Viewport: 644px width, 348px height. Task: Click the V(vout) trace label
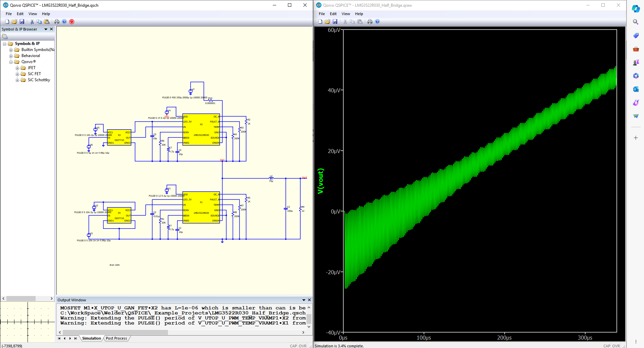click(x=321, y=181)
